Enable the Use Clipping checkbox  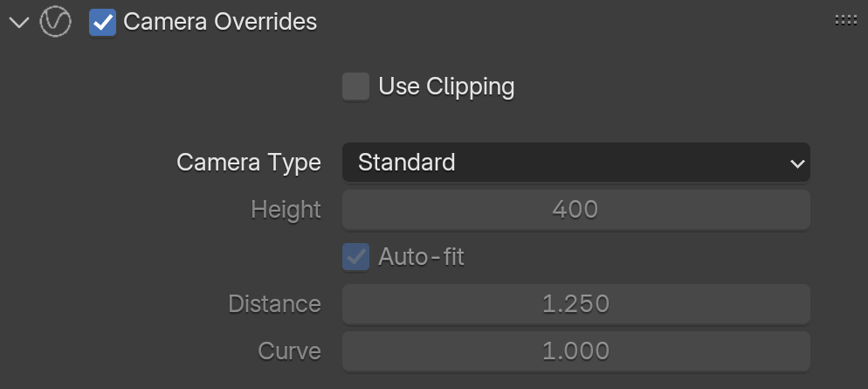click(355, 87)
